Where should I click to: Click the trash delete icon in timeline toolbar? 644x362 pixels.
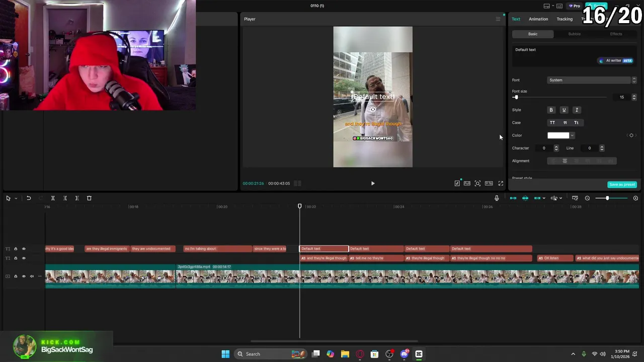(x=89, y=198)
